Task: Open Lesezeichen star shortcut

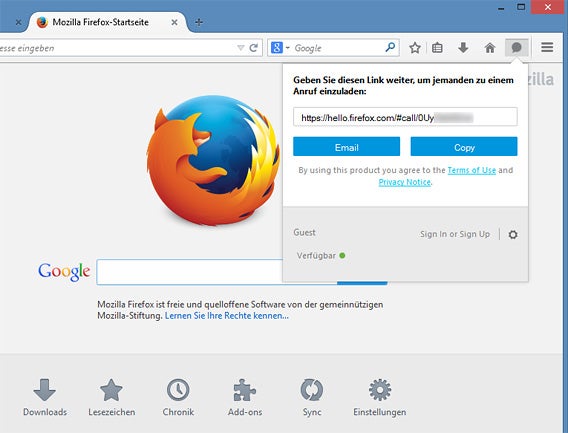Action: [111, 397]
